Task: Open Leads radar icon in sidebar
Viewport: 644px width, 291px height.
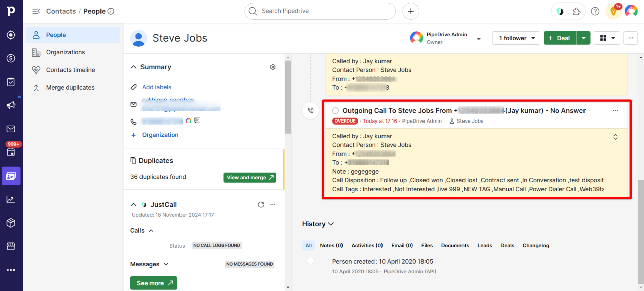Action: pyautogui.click(x=11, y=35)
